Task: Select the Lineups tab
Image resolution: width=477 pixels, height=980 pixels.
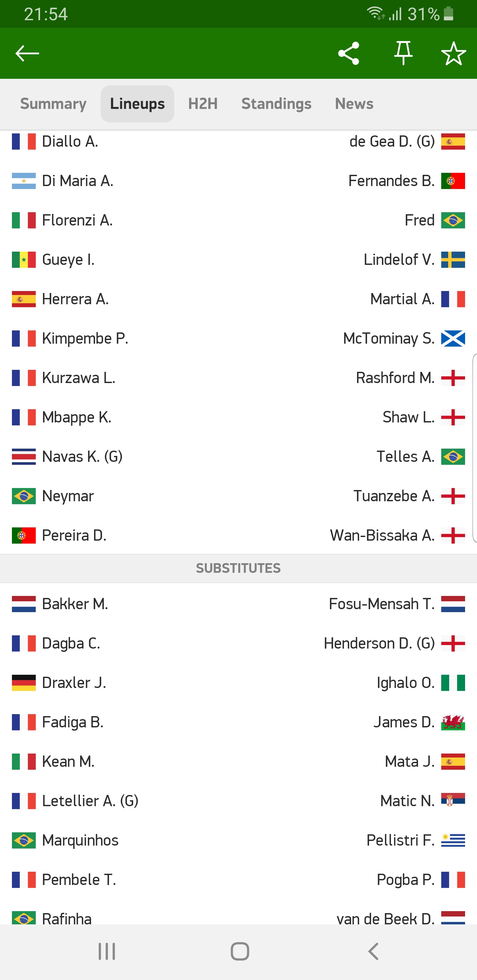Action: pyautogui.click(x=137, y=104)
